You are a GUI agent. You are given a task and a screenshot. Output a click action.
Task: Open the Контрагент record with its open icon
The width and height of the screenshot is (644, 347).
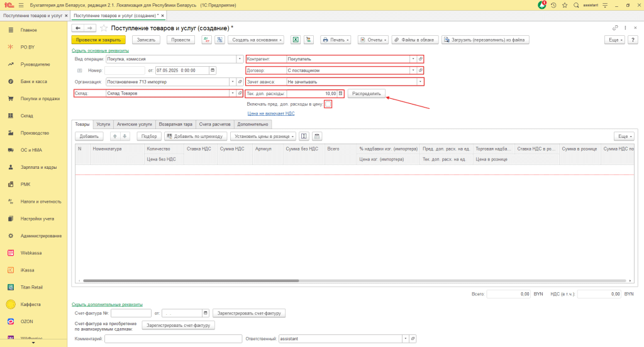pos(420,59)
